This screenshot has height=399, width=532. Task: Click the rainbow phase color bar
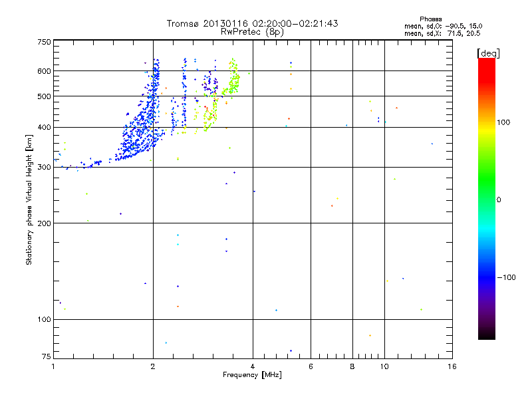tap(487, 199)
